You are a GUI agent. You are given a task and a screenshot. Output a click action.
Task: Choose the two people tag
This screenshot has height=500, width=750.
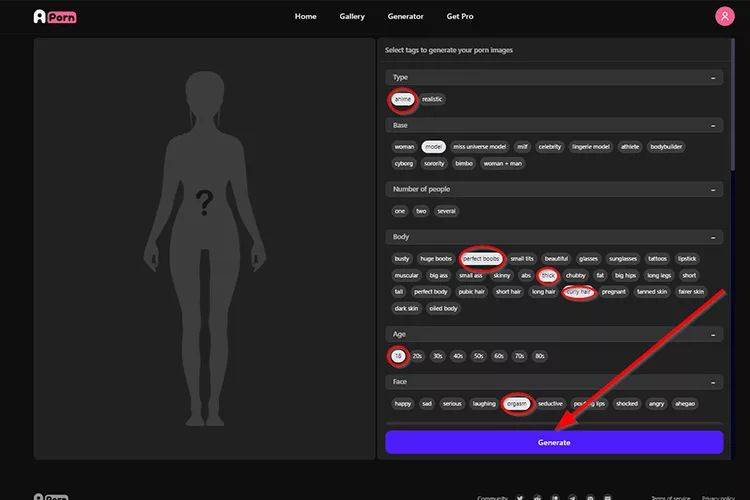coord(421,211)
